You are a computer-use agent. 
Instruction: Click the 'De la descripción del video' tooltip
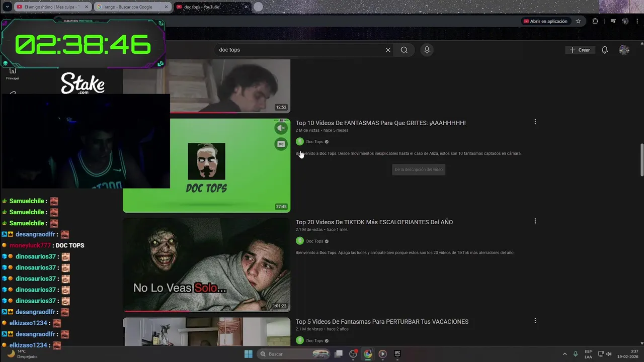419,170
